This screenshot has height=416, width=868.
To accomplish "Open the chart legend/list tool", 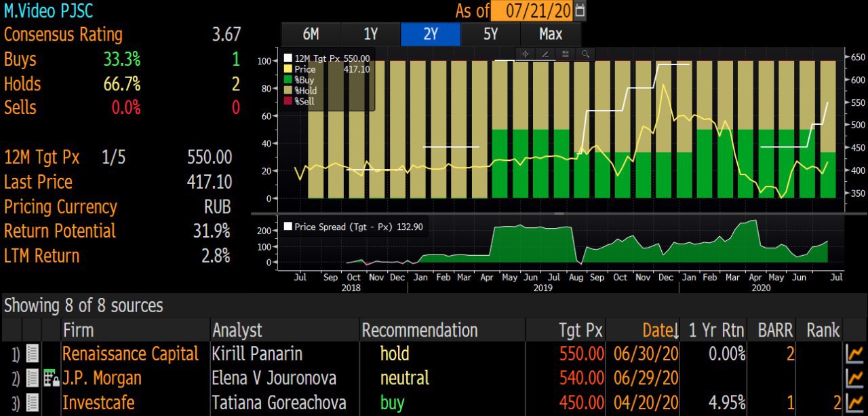I will point(565,54).
